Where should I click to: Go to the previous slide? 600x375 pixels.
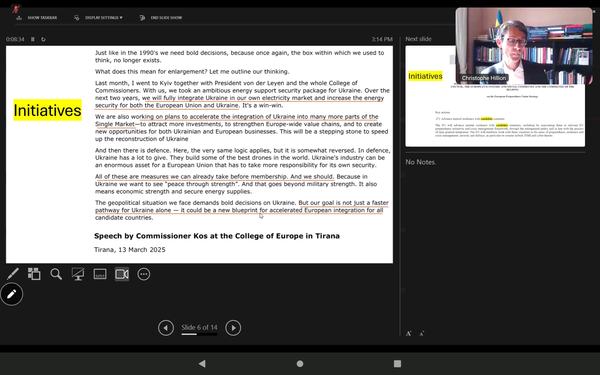tap(166, 328)
